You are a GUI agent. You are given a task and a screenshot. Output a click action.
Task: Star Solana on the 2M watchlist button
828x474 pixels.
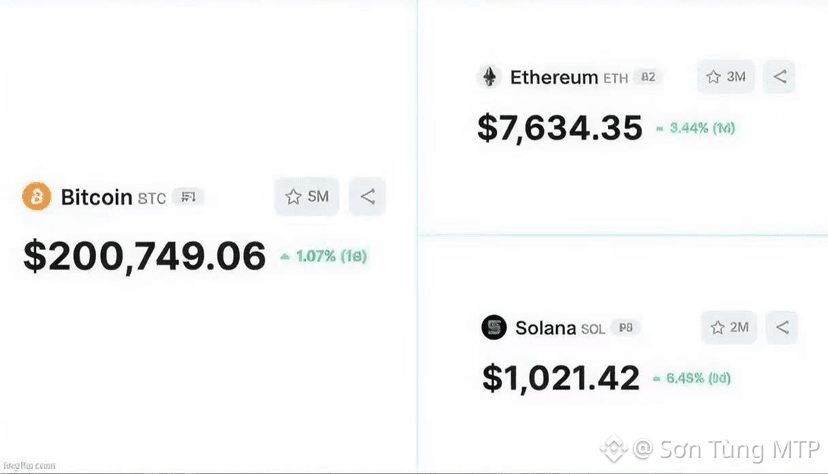click(x=729, y=327)
